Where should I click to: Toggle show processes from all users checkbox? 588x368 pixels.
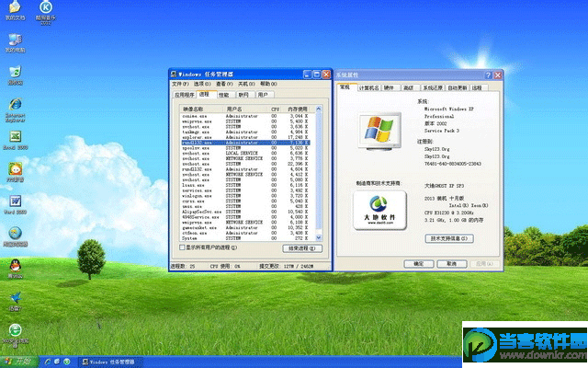tap(183, 248)
